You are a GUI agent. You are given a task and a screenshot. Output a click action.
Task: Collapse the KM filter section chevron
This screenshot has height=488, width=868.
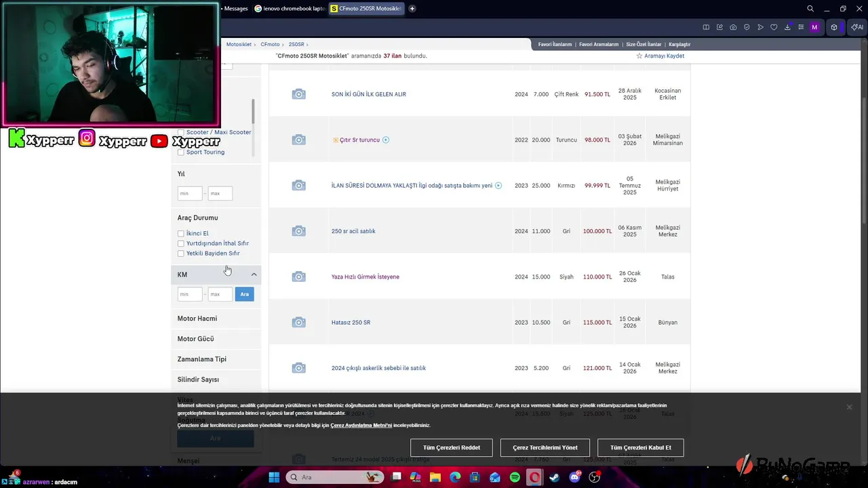tap(254, 274)
